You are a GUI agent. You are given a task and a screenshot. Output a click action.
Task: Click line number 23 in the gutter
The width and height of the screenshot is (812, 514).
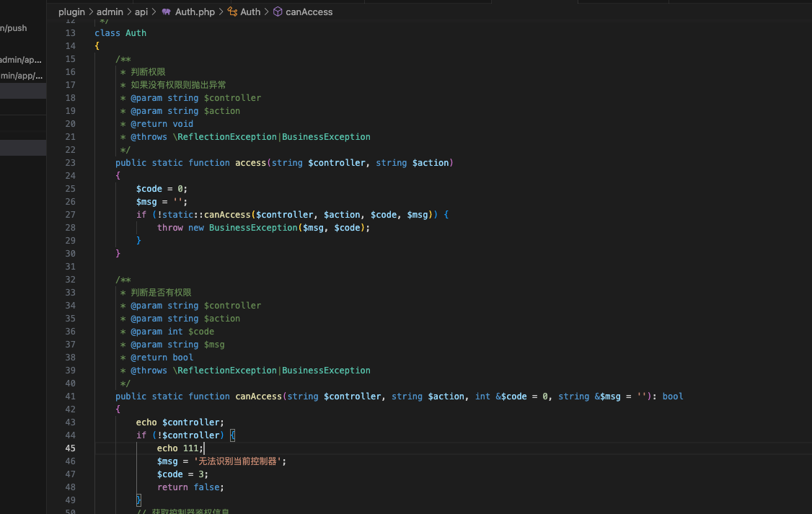71,163
